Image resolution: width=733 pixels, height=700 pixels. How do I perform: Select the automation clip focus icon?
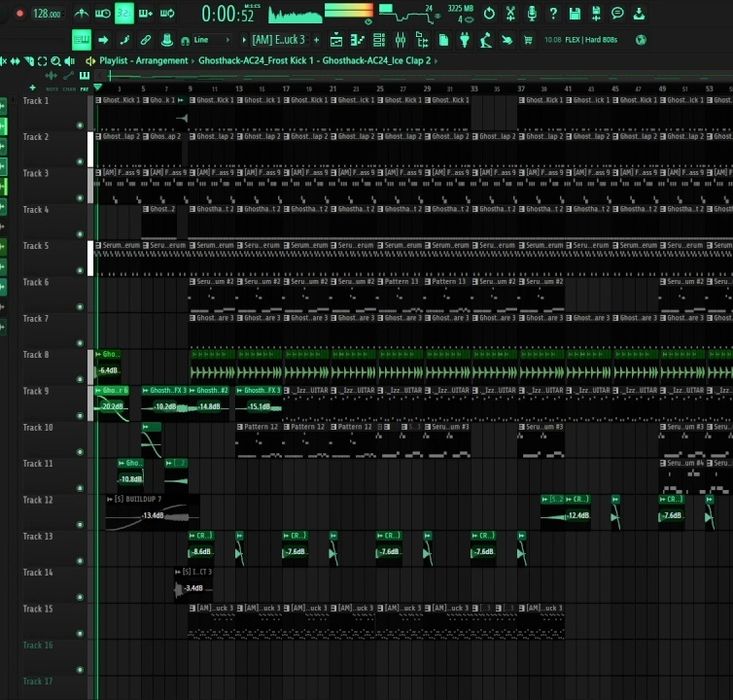tap(68, 75)
